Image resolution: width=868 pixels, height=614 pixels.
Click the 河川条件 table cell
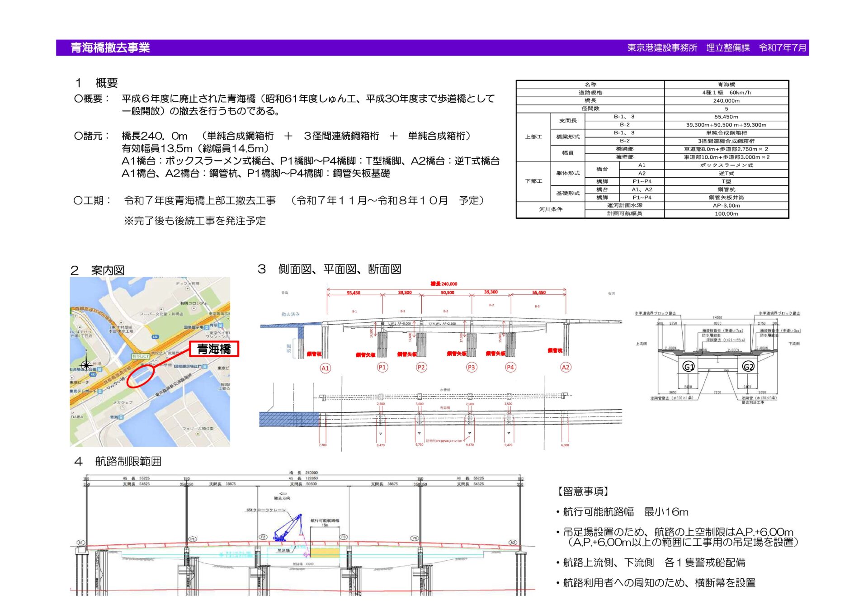coord(551,209)
